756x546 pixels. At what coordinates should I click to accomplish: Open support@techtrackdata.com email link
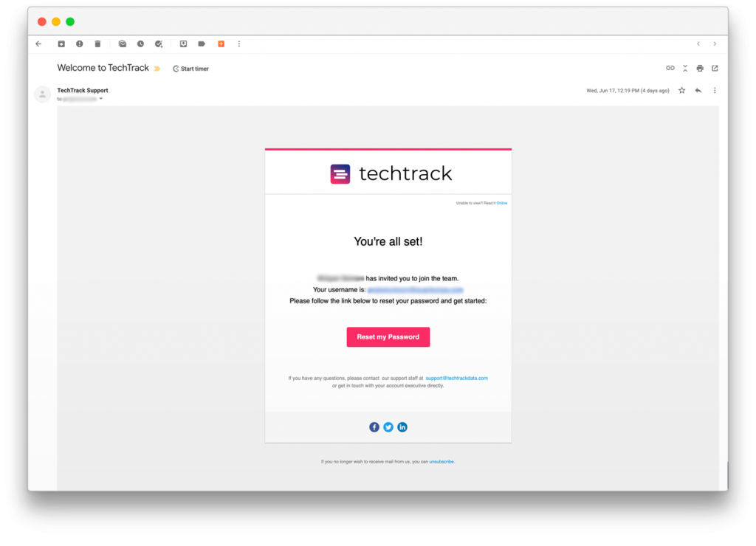click(x=456, y=379)
